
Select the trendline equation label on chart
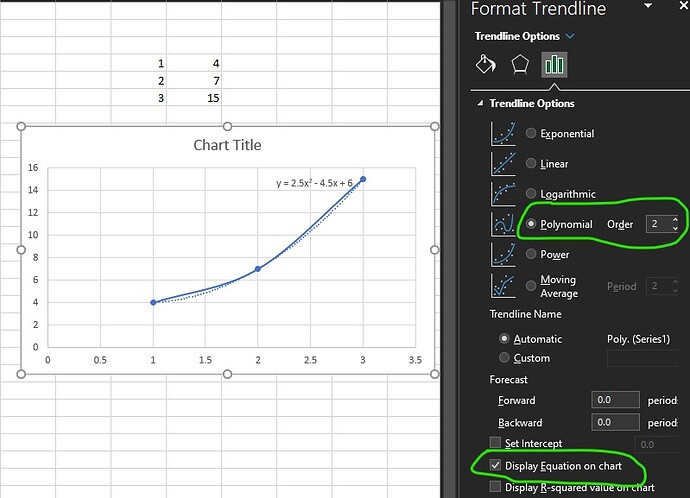coord(314,183)
